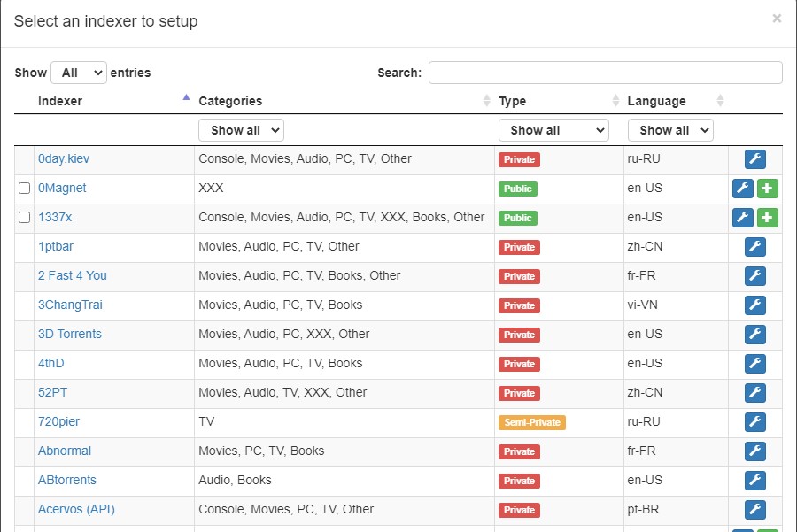Open the 2 Fast 4 You indexer link
797x532 pixels.
pos(73,275)
